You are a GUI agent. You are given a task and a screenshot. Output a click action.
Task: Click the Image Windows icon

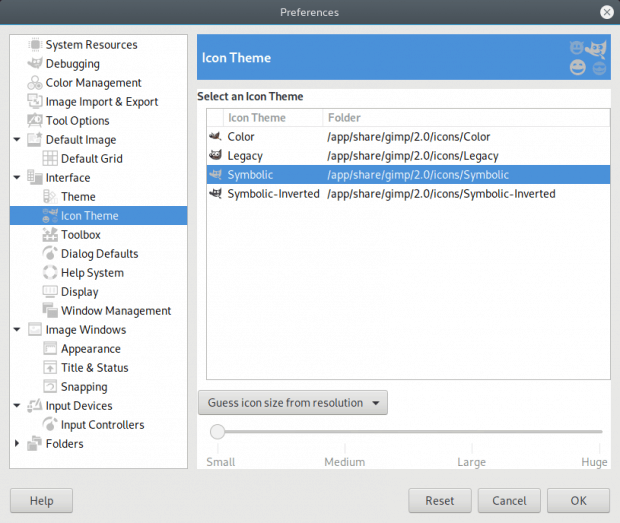pyautogui.click(x=35, y=329)
